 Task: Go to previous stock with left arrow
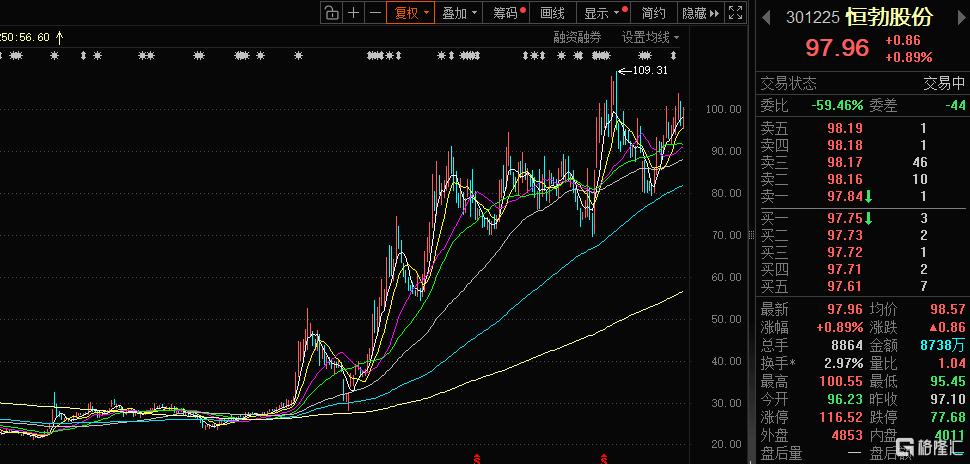tap(767, 17)
